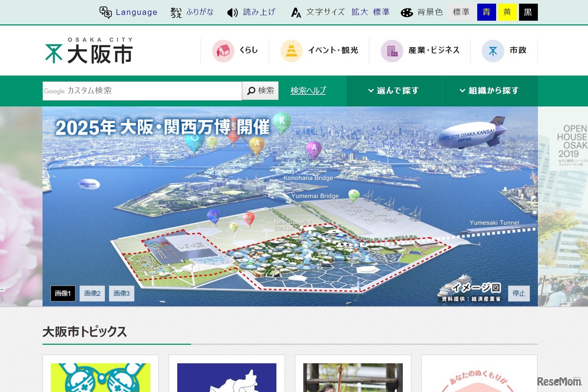
Task: Set background color to 標準 (standard)
Action: 461,12
